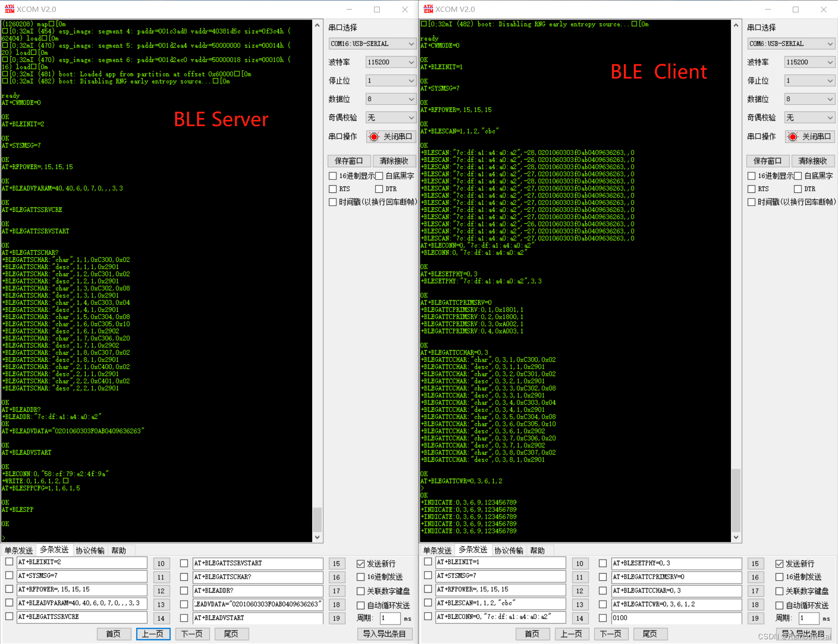Toggle 16进制显示 checkbox in right window
The image size is (838, 644).
(751, 176)
